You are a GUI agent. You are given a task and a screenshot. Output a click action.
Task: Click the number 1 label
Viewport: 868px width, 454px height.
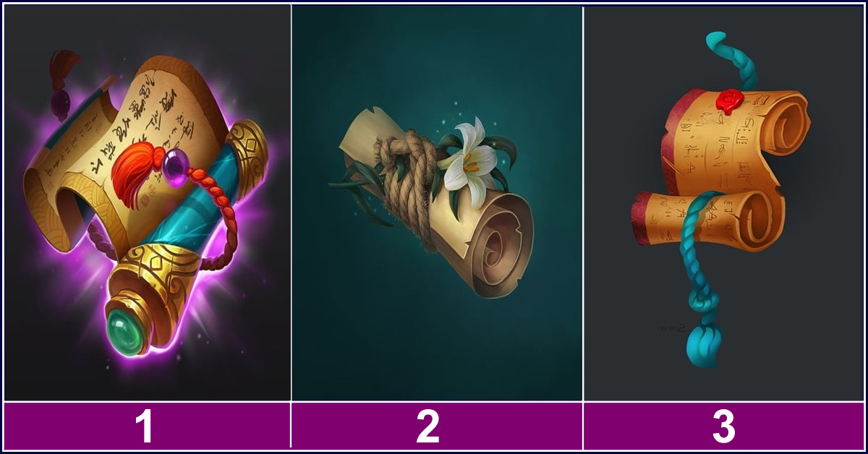(145, 427)
